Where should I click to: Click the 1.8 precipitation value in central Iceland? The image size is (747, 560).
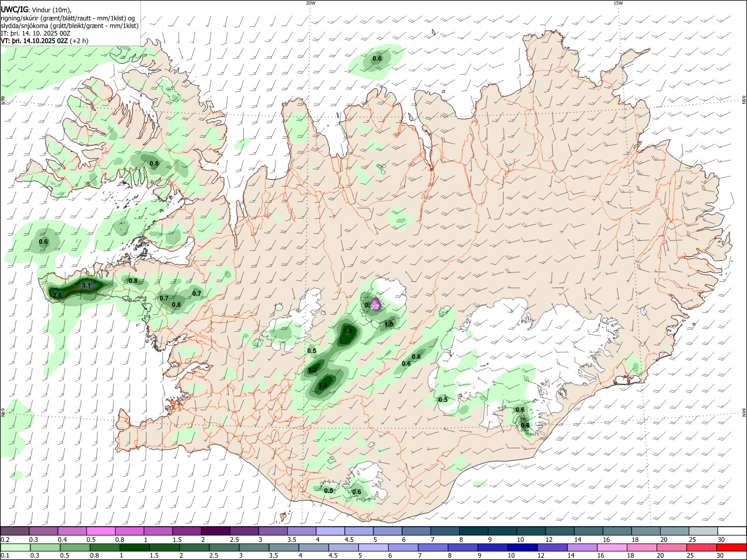(x=348, y=331)
